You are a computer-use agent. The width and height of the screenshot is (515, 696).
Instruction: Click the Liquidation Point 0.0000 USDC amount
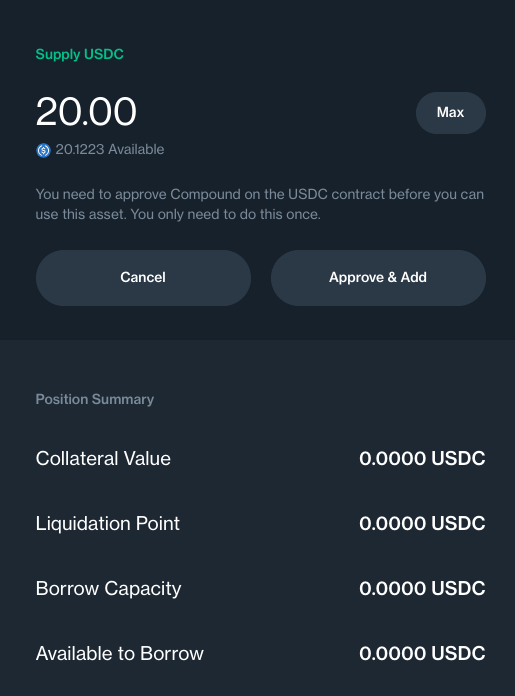click(422, 523)
